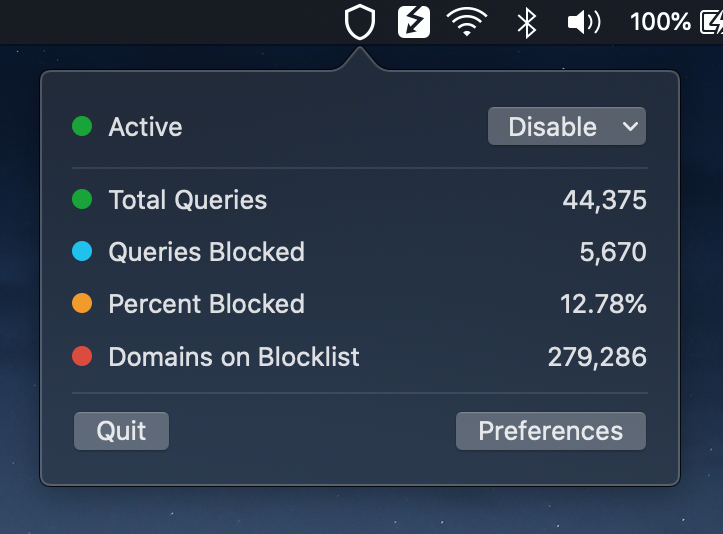Click the 12.78% percent blocked value
Viewport: 723px width, 534px height.
(x=603, y=304)
